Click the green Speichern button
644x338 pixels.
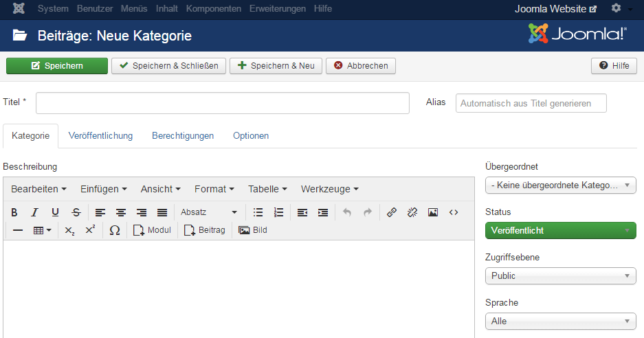pyautogui.click(x=57, y=66)
